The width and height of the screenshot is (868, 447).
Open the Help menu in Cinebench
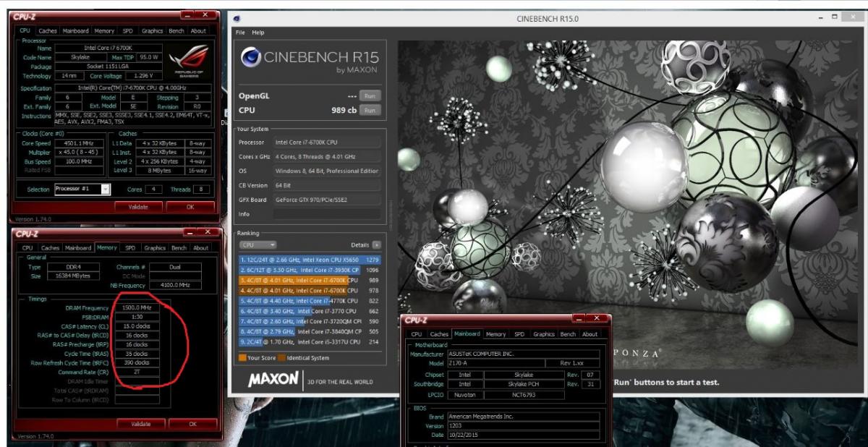click(258, 33)
